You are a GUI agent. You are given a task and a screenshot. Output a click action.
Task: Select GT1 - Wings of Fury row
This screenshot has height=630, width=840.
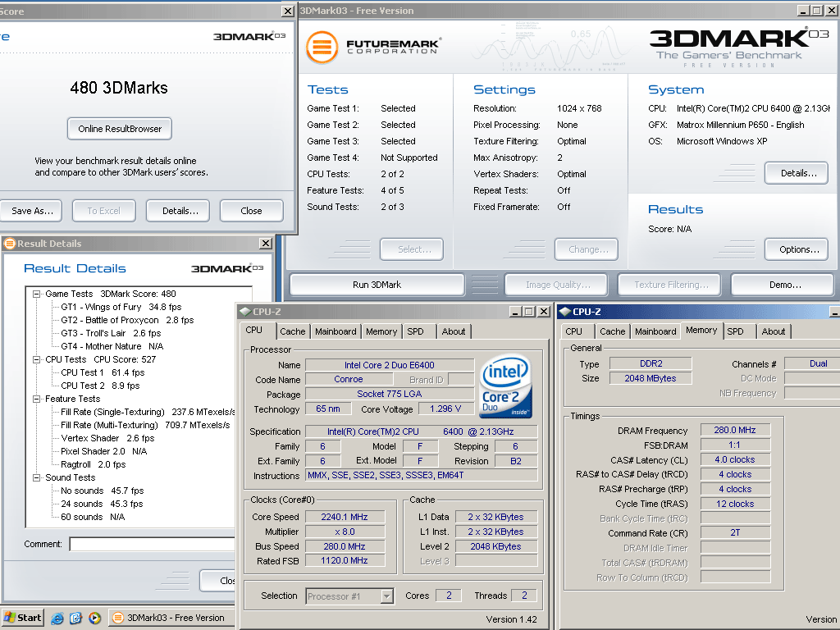click(x=121, y=307)
